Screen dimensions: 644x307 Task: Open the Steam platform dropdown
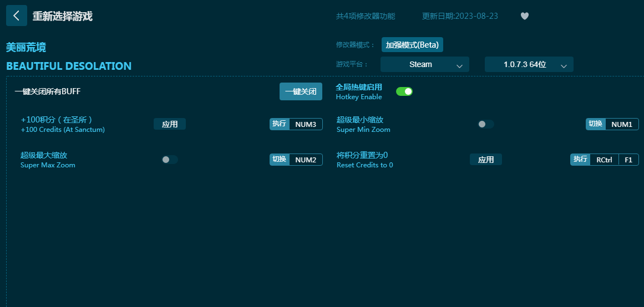click(x=425, y=64)
